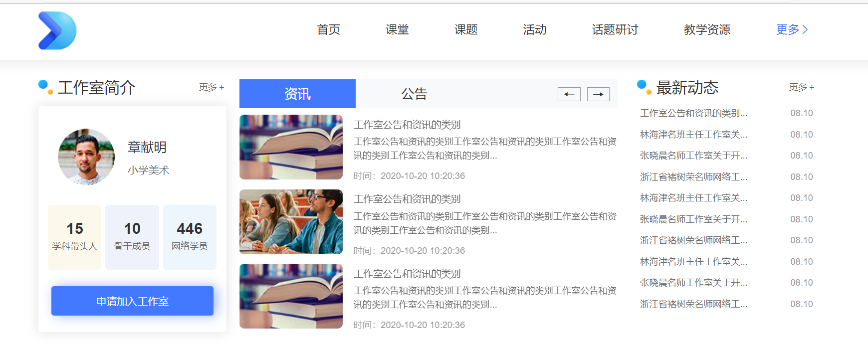868x344 pixels.
Task: Open 更多+ beside 最新动态
Action: click(801, 87)
